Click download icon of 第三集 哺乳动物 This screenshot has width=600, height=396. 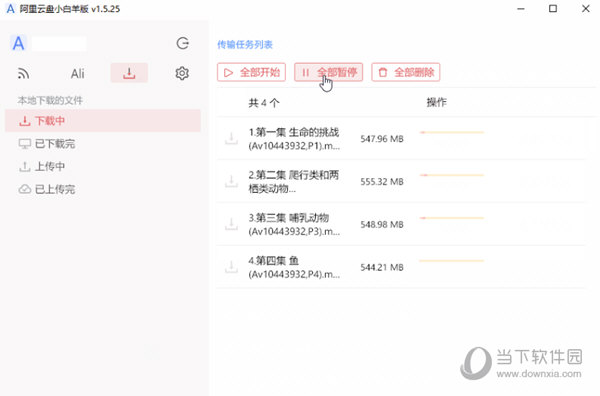coord(231,224)
